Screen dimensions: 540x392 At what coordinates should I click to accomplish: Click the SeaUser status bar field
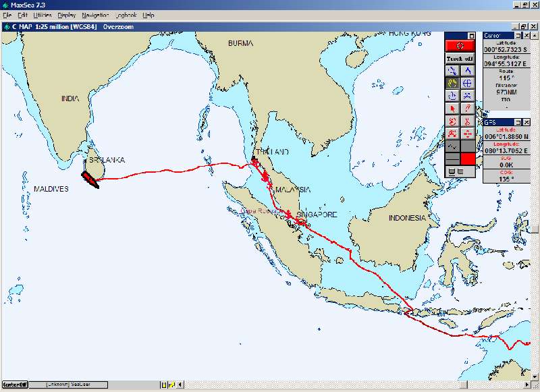click(67, 385)
